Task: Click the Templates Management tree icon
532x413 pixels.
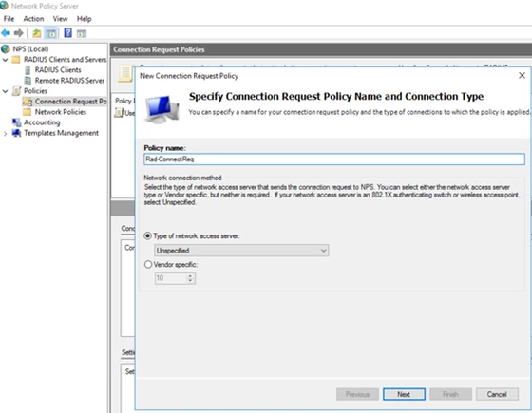Action: (x=16, y=133)
